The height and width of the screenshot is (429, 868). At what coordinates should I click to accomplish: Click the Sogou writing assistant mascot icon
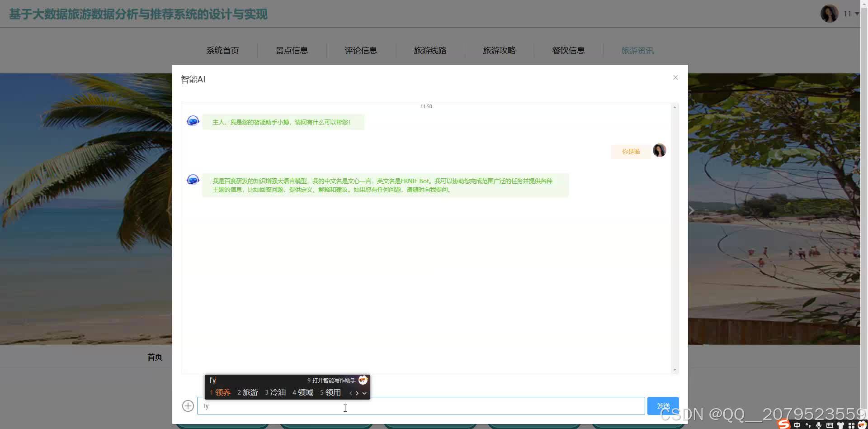tap(363, 380)
